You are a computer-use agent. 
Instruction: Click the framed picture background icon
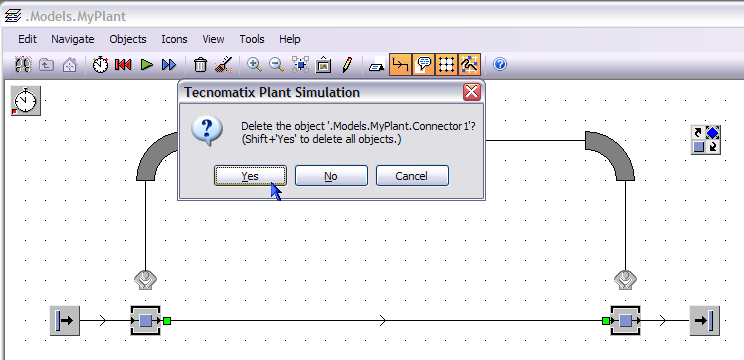(323, 65)
